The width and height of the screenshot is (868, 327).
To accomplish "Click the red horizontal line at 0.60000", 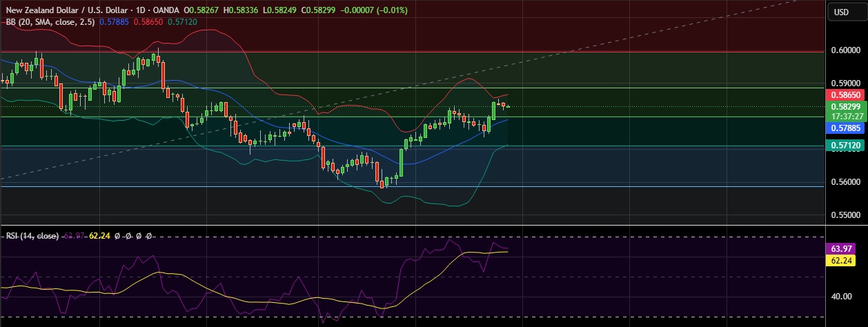I will (414, 51).
